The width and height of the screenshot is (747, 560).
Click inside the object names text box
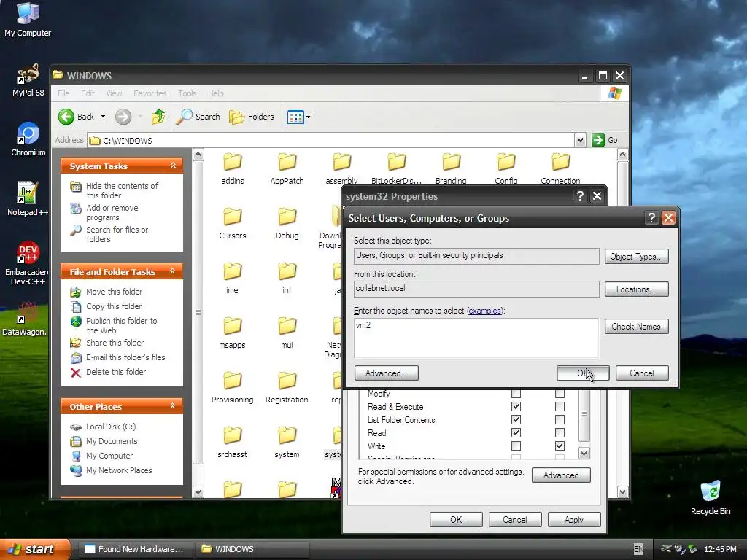tap(476, 338)
